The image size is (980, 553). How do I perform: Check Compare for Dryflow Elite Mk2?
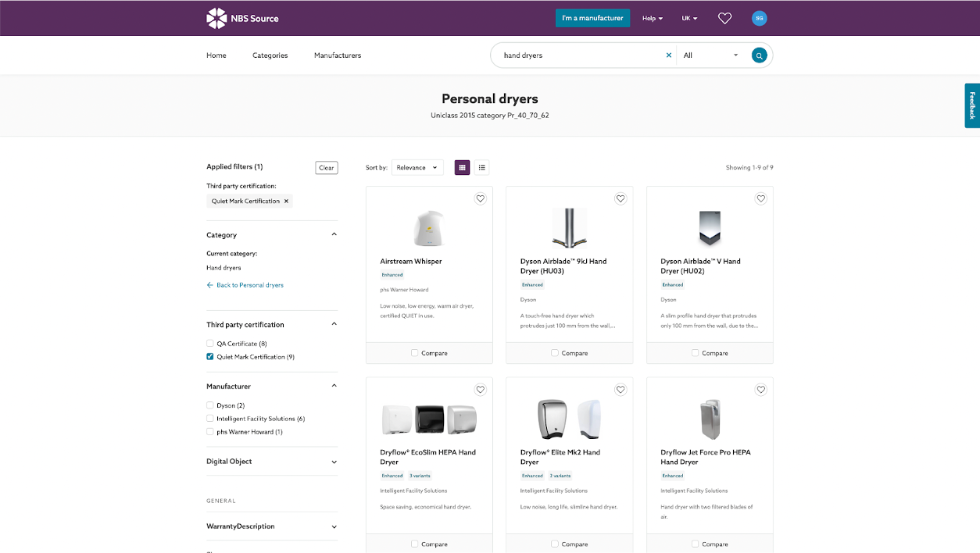coord(554,544)
